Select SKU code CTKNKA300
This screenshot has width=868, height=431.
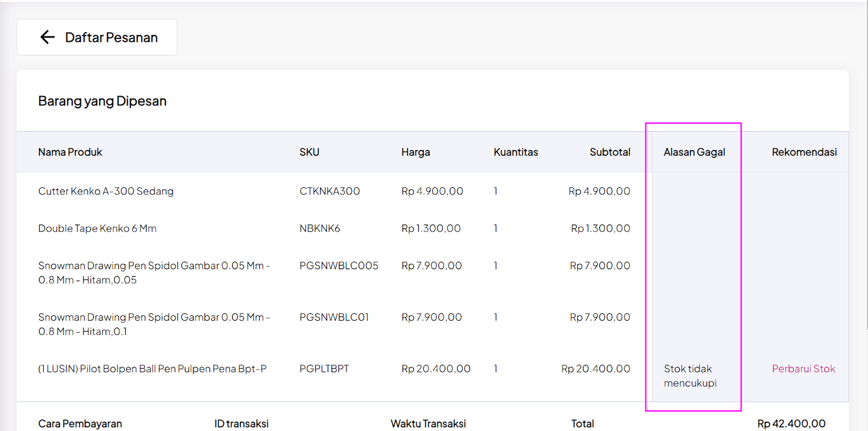click(330, 191)
